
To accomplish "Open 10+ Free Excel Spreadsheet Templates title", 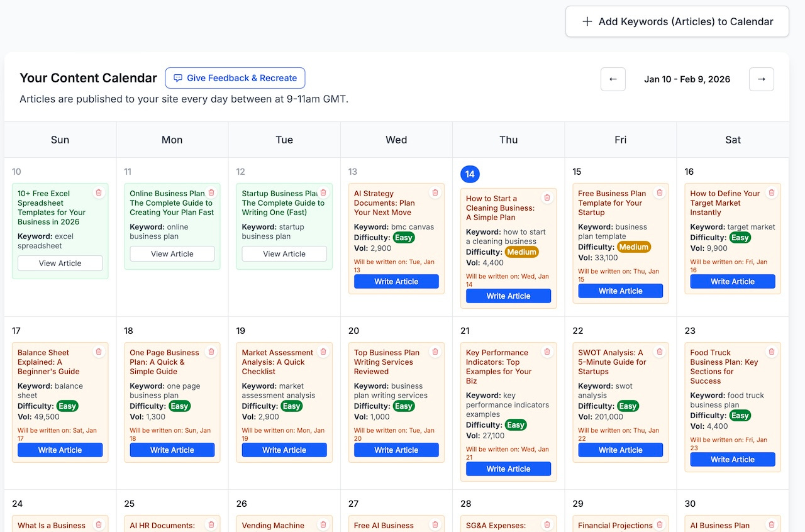I will (x=52, y=208).
